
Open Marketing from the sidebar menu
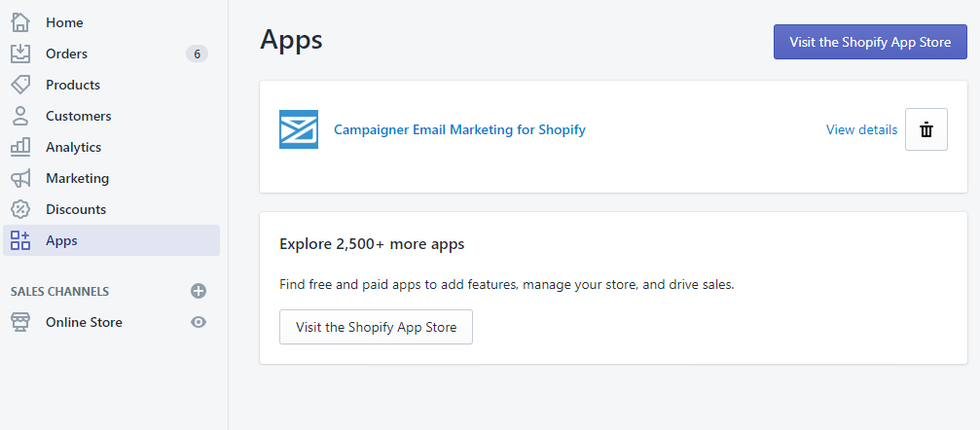coord(77,178)
